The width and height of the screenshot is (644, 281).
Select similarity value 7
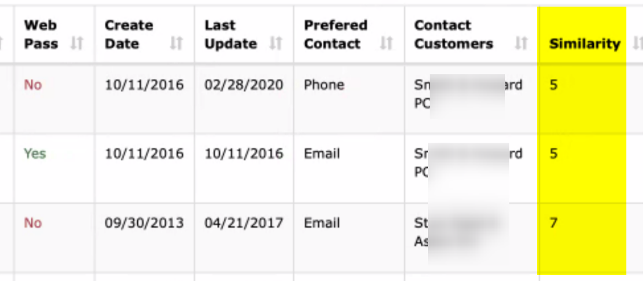coord(553,223)
